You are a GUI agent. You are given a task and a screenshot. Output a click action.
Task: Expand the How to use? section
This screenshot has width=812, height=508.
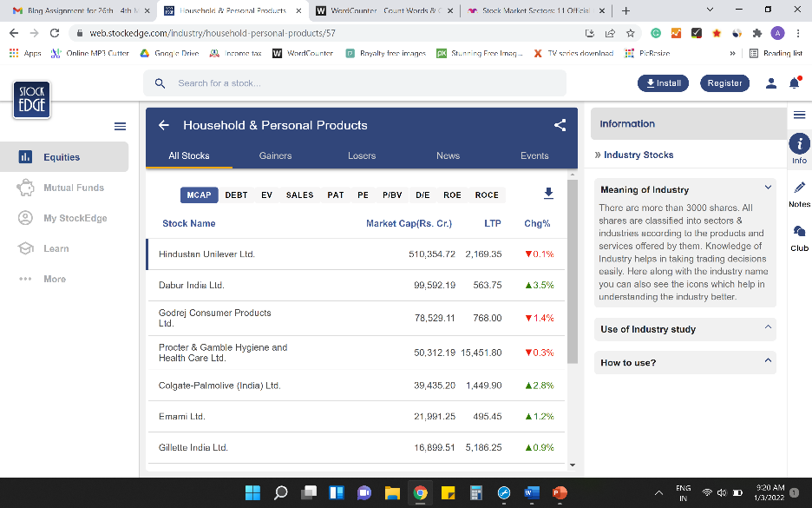coord(768,360)
